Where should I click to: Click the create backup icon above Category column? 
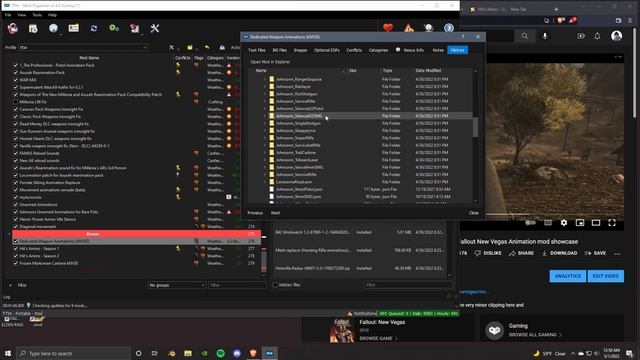point(222,47)
